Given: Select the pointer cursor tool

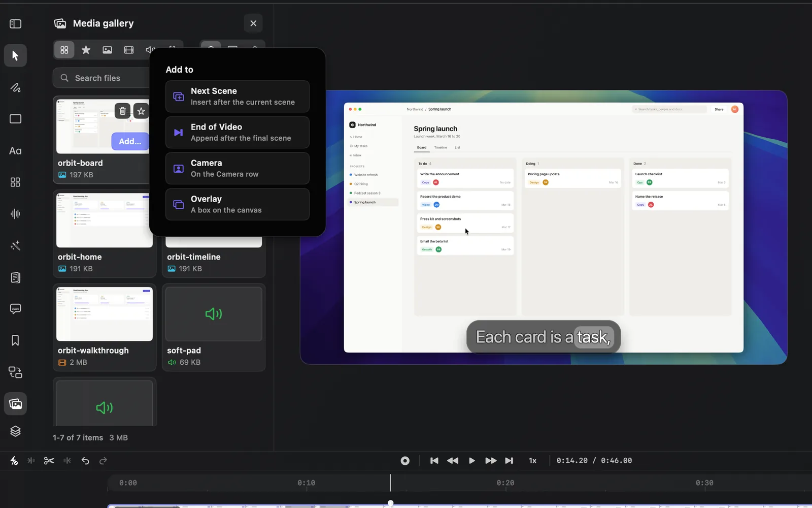Looking at the screenshot, I should [15, 55].
